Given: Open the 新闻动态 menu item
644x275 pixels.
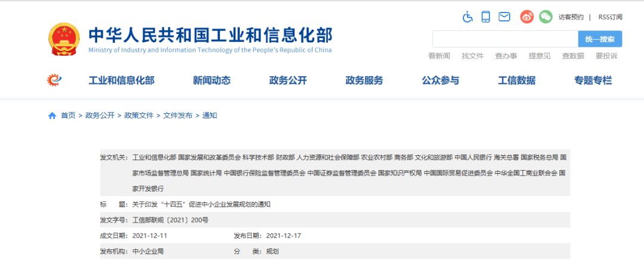Looking at the screenshot, I should pyautogui.click(x=212, y=81).
